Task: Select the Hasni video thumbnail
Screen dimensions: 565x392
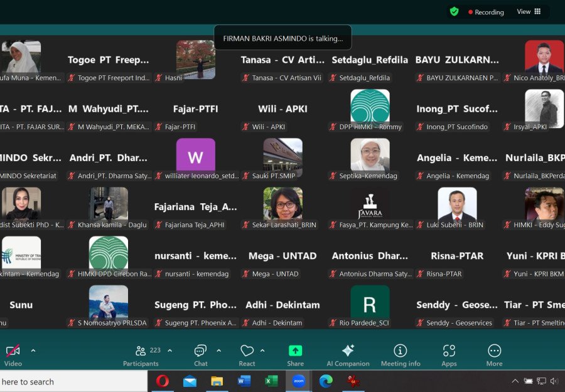Action: click(x=196, y=60)
